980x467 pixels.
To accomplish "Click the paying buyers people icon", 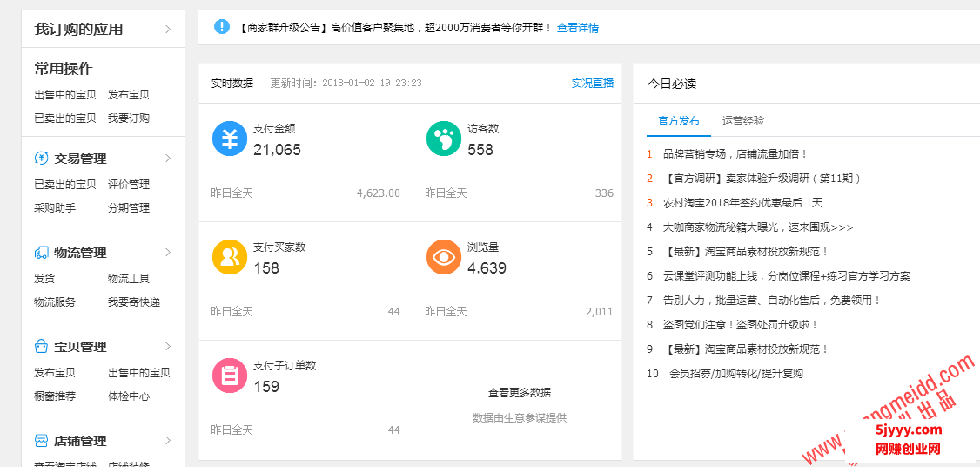I will point(230,257).
